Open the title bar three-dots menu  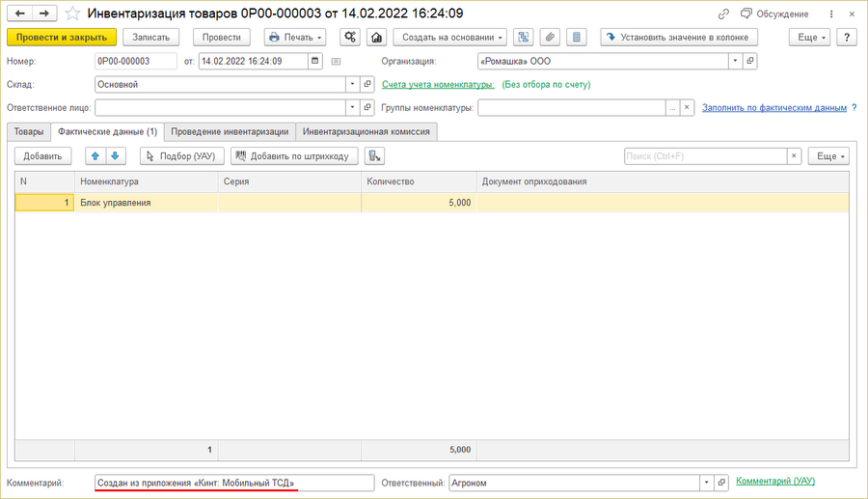pos(831,14)
